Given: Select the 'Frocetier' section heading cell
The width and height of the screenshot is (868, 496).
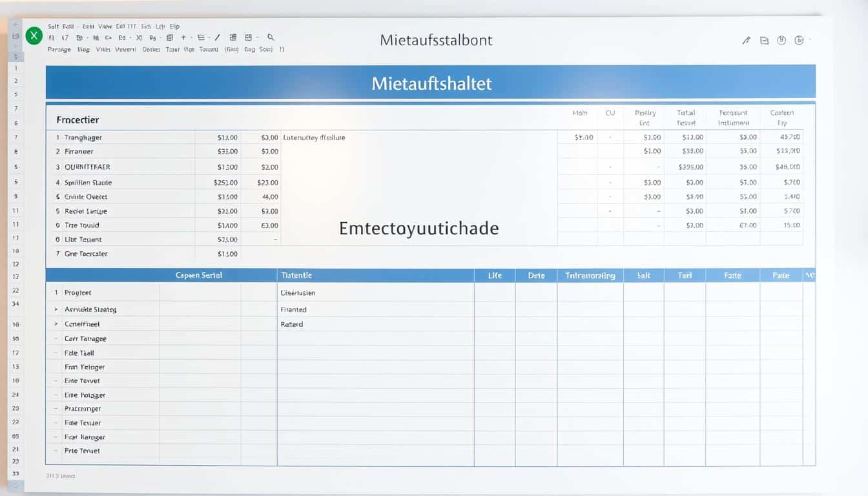Looking at the screenshot, I should click(77, 120).
